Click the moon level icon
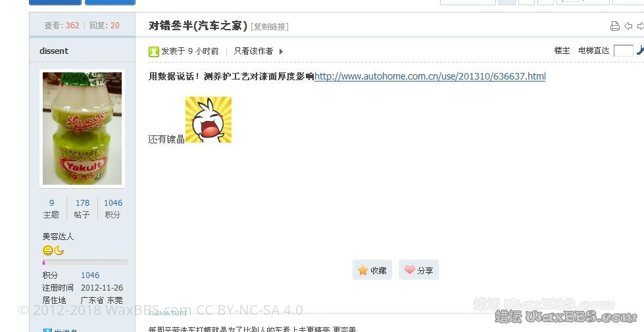The width and height of the screenshot is (644, 332). click(x=59, y=250)
